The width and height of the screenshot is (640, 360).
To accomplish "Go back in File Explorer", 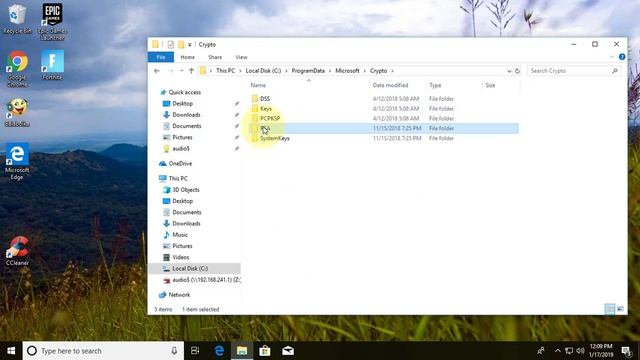I will (157, 71).
